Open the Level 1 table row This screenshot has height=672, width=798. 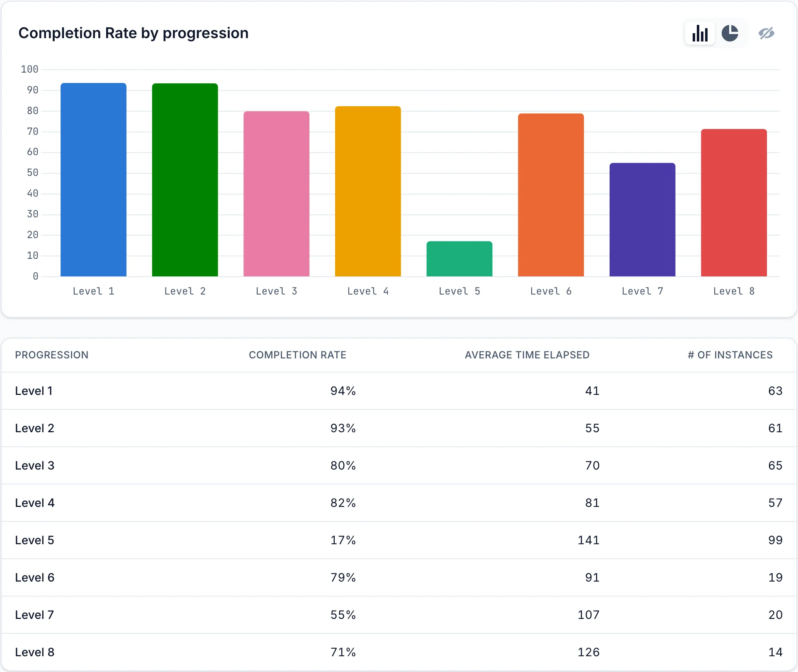click(399, 391)
